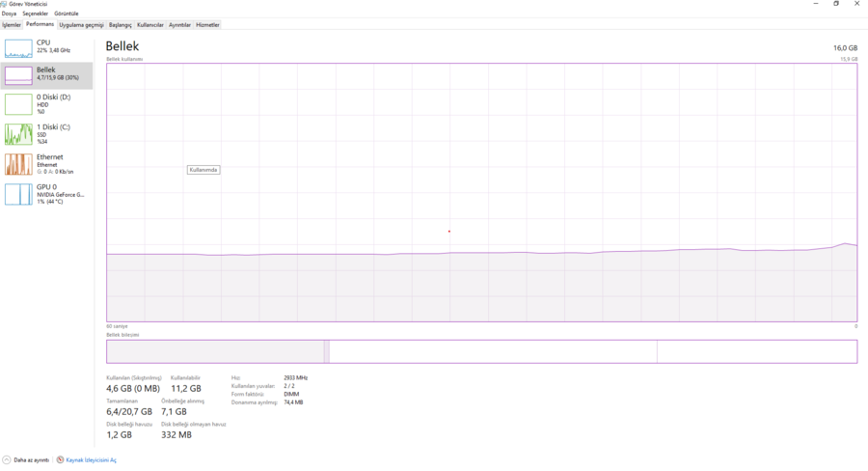Click the DIMM form factor value
Screen dimensions: 868x471
click(291, 394)
